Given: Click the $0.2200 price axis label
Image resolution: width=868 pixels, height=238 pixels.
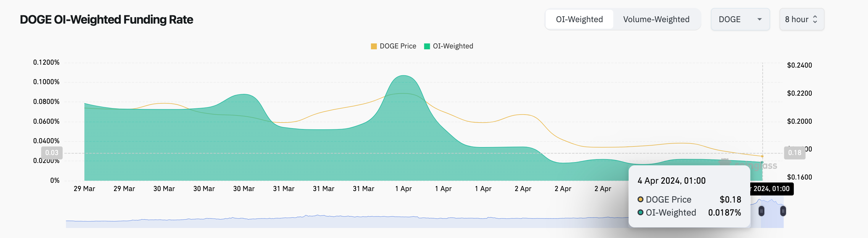Looking at the screenshot, I should 799,93.
